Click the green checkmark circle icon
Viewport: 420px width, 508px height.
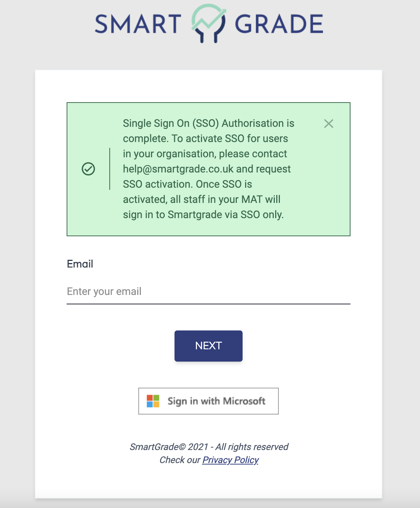[x=88, y=169]
